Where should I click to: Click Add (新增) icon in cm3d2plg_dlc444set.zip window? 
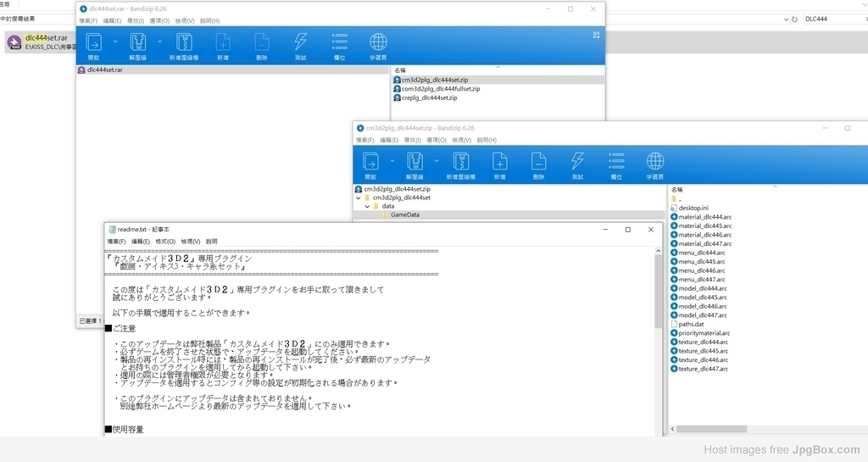[499, 162]
